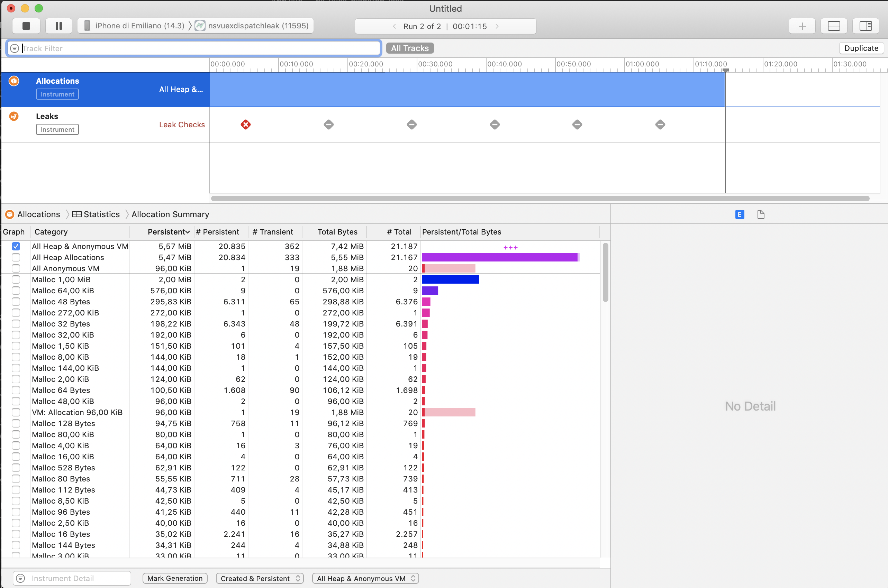
Task: Select the red leak check marker
Action: pyautogui.click(x=246, y=125)
